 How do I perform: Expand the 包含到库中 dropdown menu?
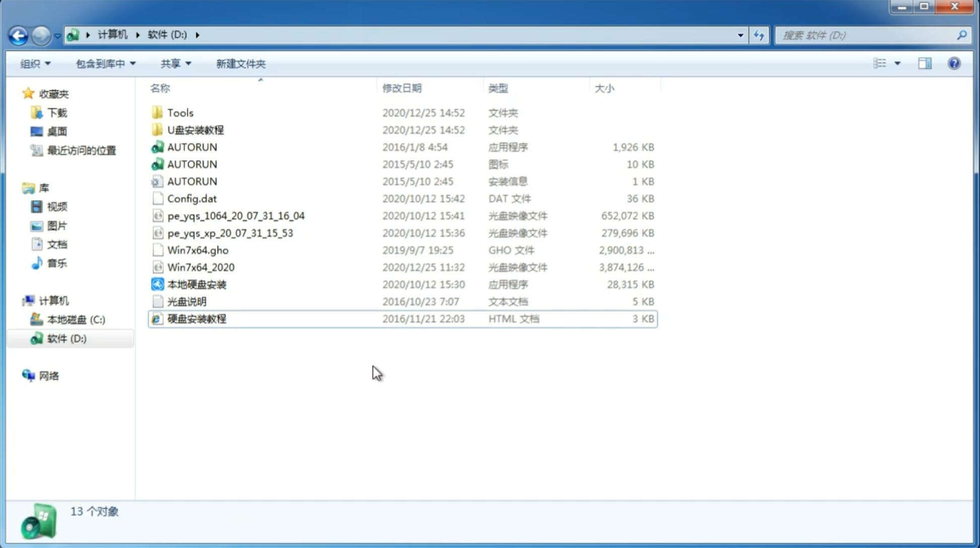click(x=104, y=63)
